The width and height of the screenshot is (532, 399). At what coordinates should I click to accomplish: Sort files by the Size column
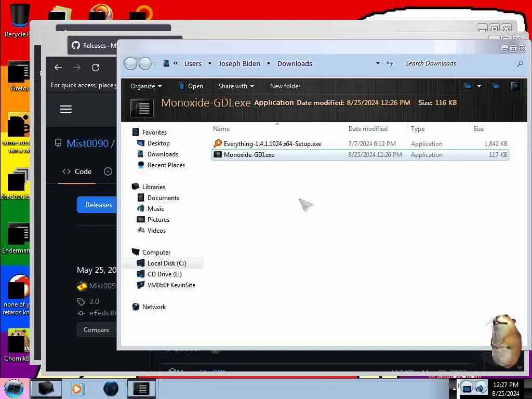point(478,129)
